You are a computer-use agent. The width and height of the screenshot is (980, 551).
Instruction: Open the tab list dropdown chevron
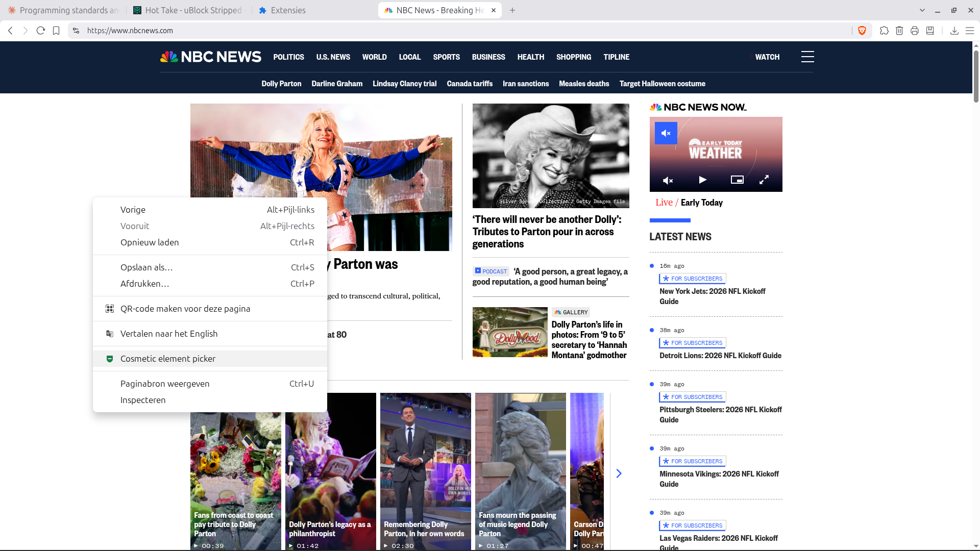click(x=922, y=10)
